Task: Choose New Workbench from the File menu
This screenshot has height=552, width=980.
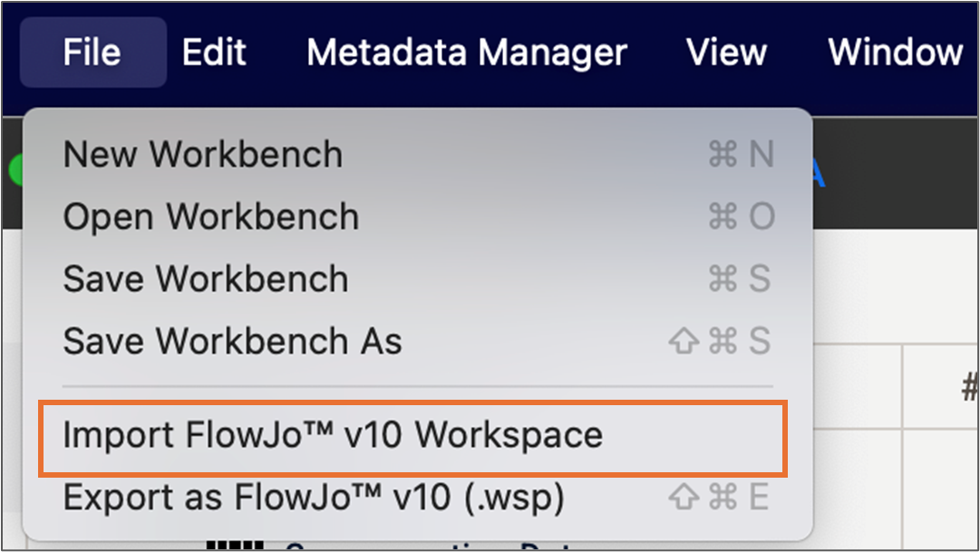Action: (x=203, y=155)
